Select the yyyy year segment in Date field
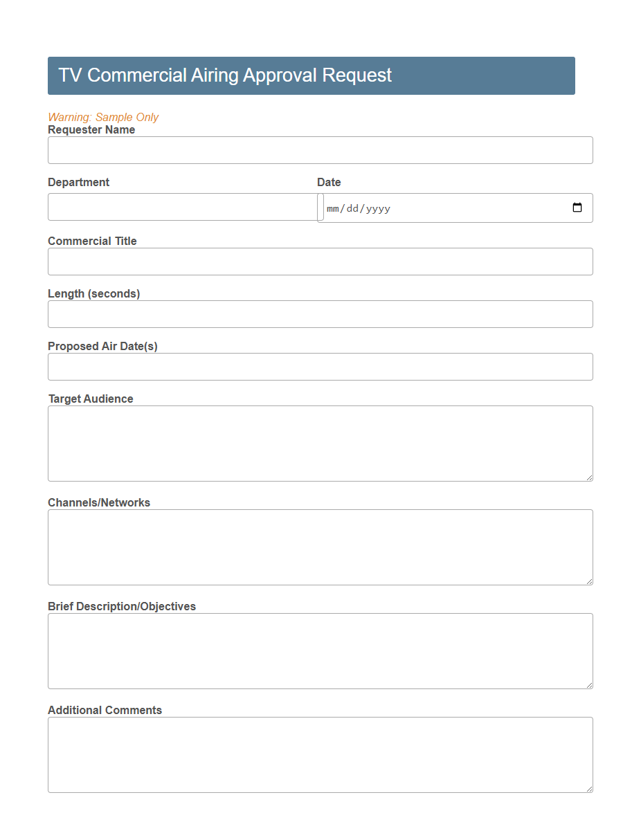This screenshot has width=623, height=840. coord(377,208)
